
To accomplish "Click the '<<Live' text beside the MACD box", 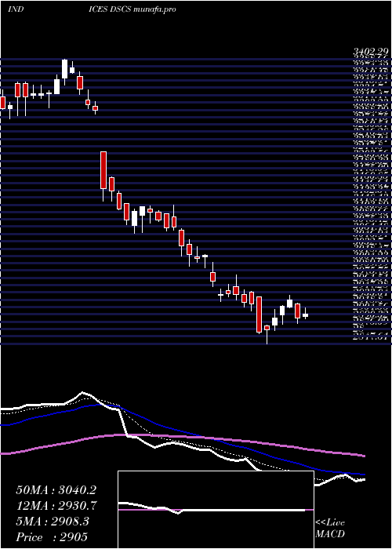I will 330,523.
